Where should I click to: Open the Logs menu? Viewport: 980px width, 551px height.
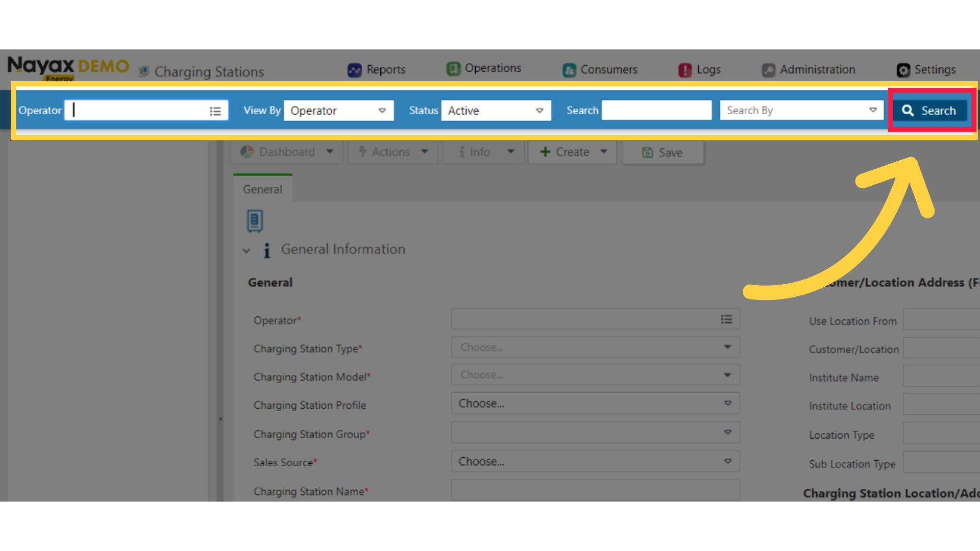[x=699, y=70]
